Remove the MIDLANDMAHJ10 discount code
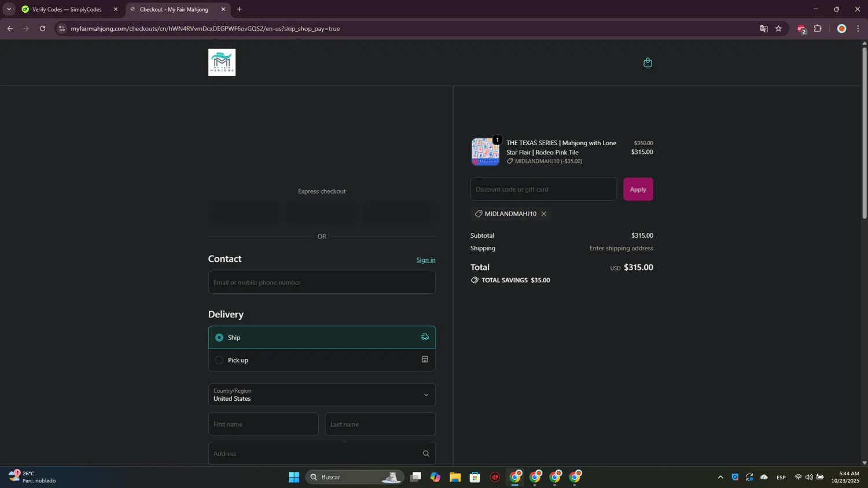 click(544, 214)
